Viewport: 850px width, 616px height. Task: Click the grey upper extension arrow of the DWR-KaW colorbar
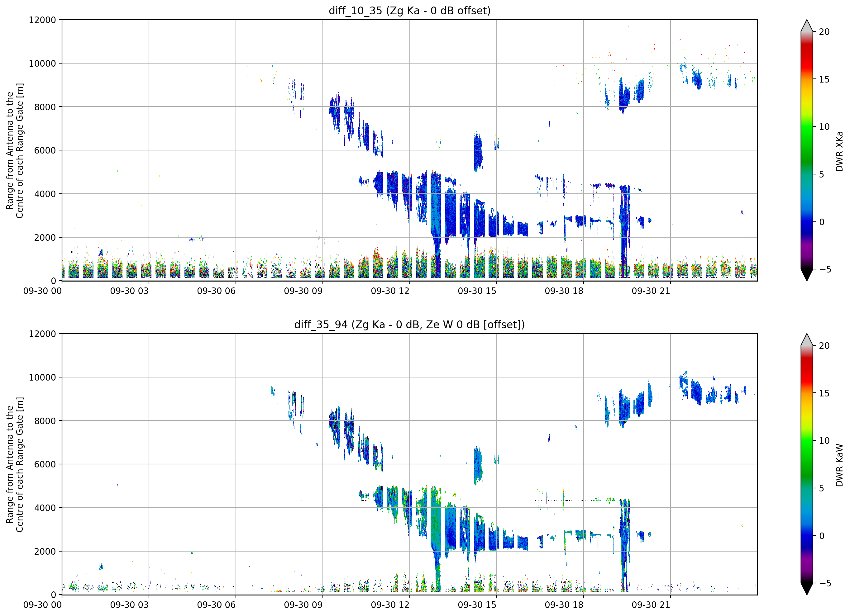[x=806, y=340]
